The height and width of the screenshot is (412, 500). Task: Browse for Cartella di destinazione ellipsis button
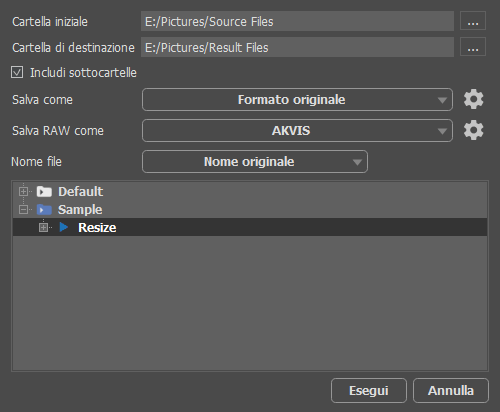click(x=473, y=47)
